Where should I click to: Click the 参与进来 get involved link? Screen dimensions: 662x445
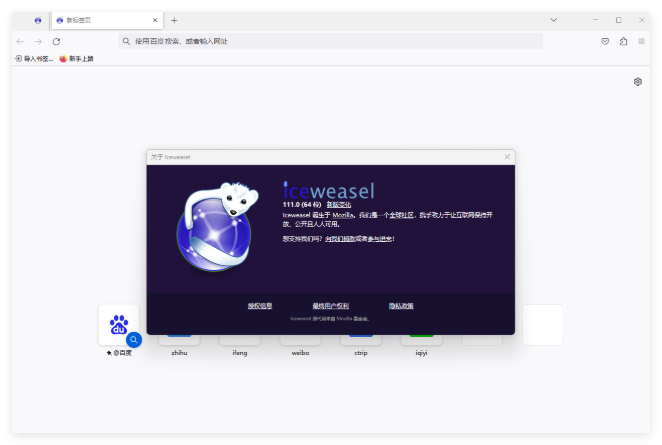(x=380, y=239)
